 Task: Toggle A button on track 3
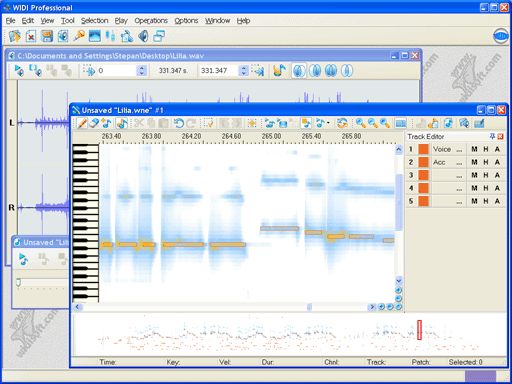tap(497, 175)
